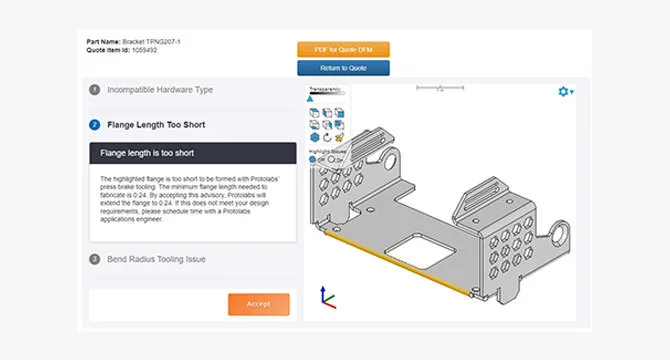Viewport: 670px width, 360px height.
Task: Click the Return to Quote button
Action: coord(344,68)
